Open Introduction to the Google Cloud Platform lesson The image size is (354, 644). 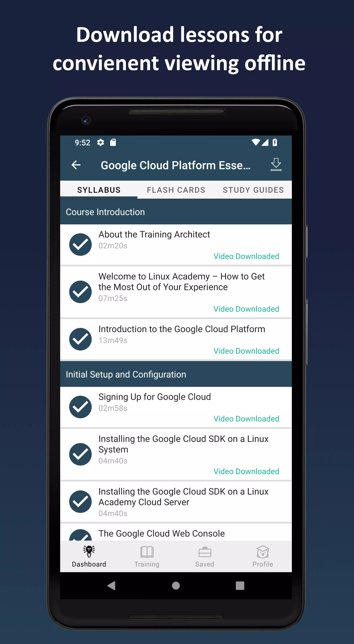click(176, 339)
